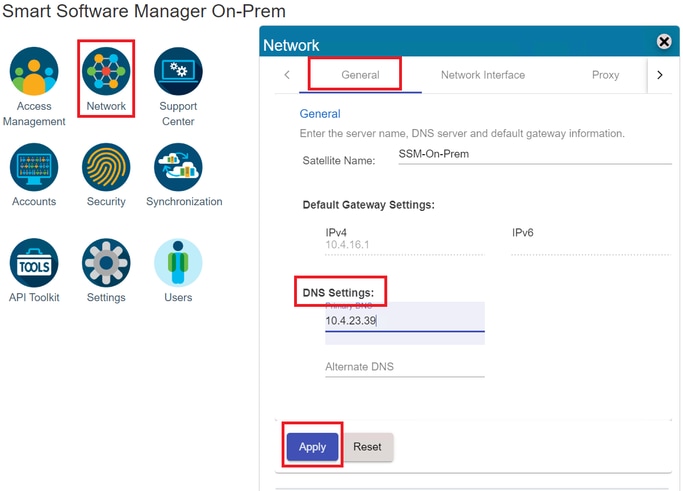The image size is (683, 491).
Task: Click the 'Enter the server name' description text
Action: coord(462,133)
